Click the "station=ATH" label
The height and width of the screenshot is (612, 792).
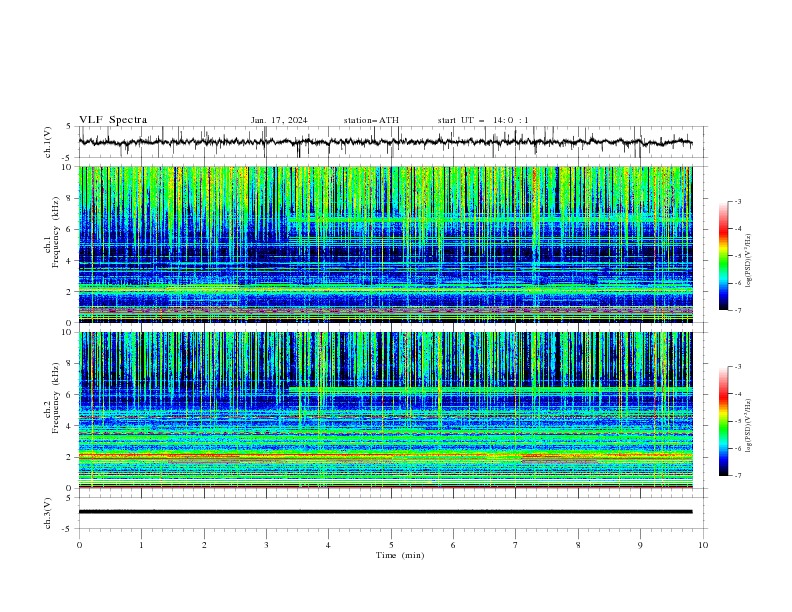371,120
